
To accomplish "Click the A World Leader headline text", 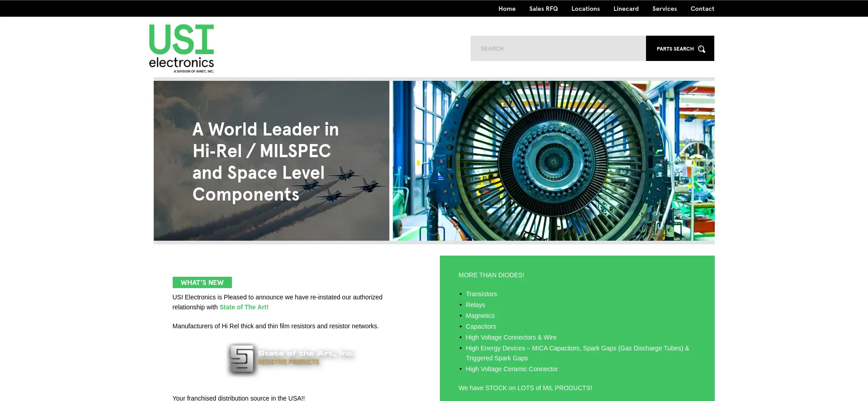I will tap(265, 162).
